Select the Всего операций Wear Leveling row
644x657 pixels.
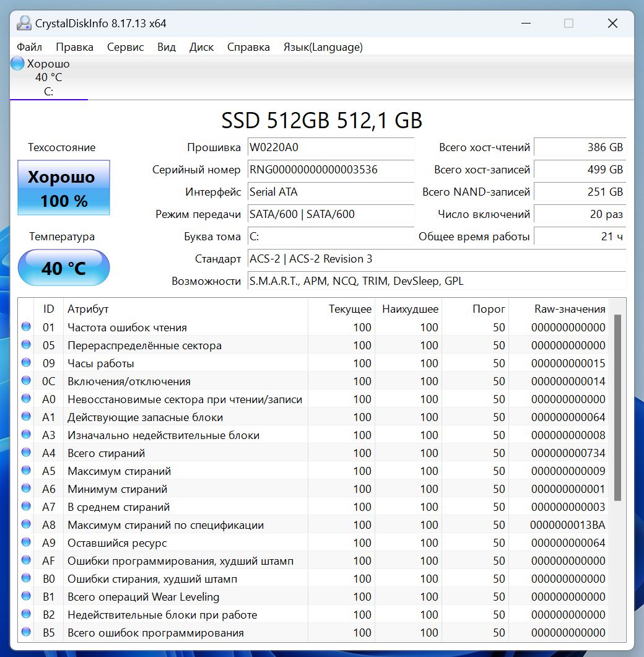click(x=314, y=597)
